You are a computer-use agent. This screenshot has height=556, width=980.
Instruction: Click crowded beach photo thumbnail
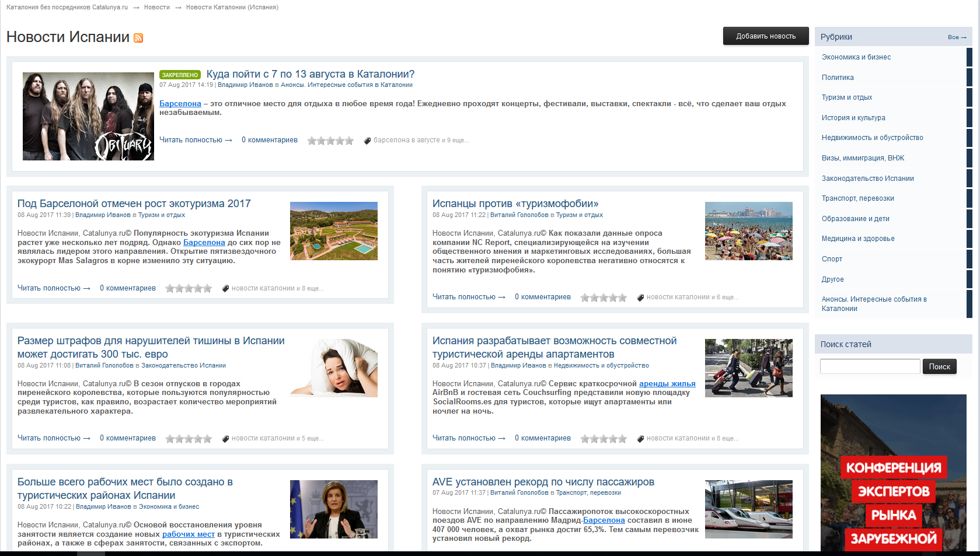pyautogui.click(x=749, y=231)
